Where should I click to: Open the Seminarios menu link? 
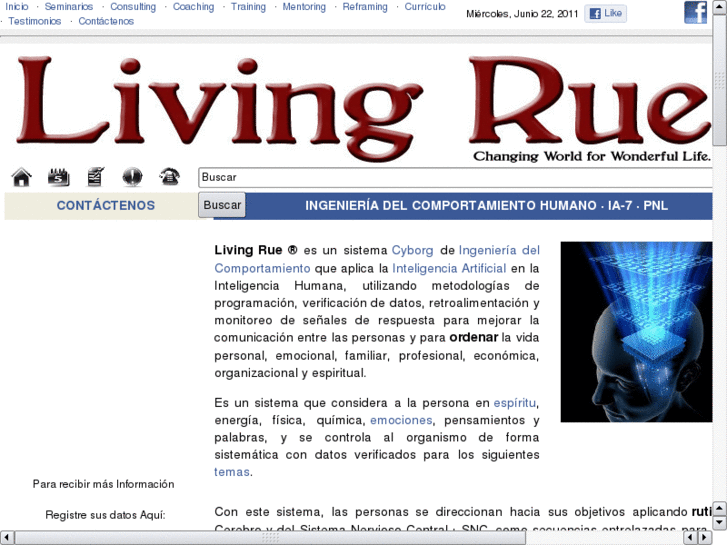69,7
